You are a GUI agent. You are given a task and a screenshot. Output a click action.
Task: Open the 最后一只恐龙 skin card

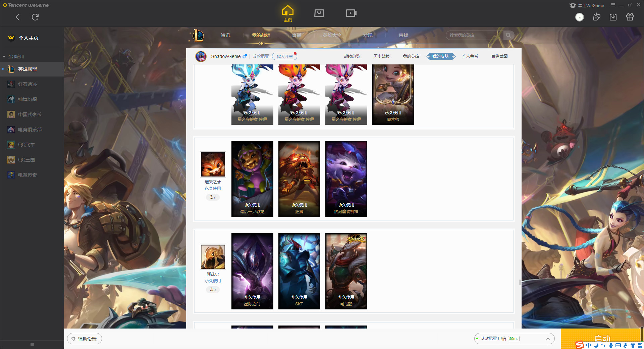(x=252, y=179)
